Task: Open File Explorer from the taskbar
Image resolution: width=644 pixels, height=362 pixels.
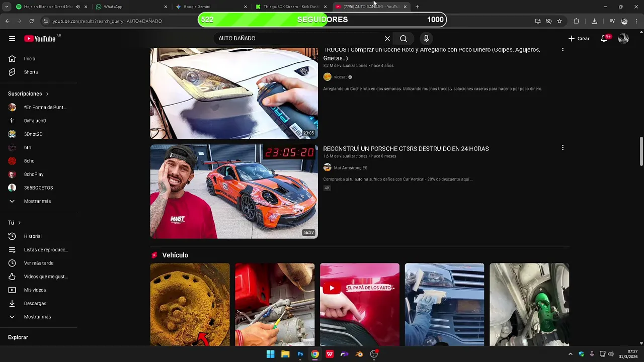Action: pyautogui.click(x=285, y=354)
